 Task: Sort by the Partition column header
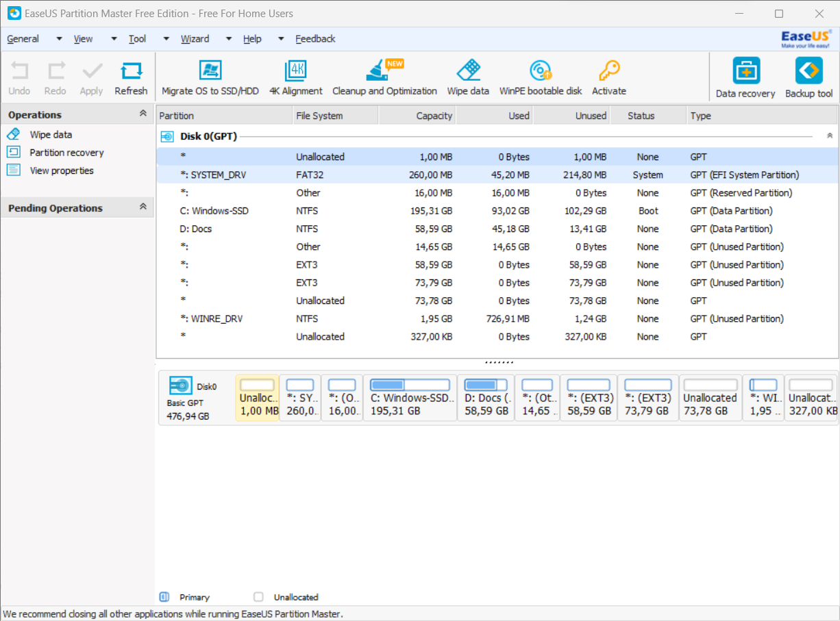point(225,116)
